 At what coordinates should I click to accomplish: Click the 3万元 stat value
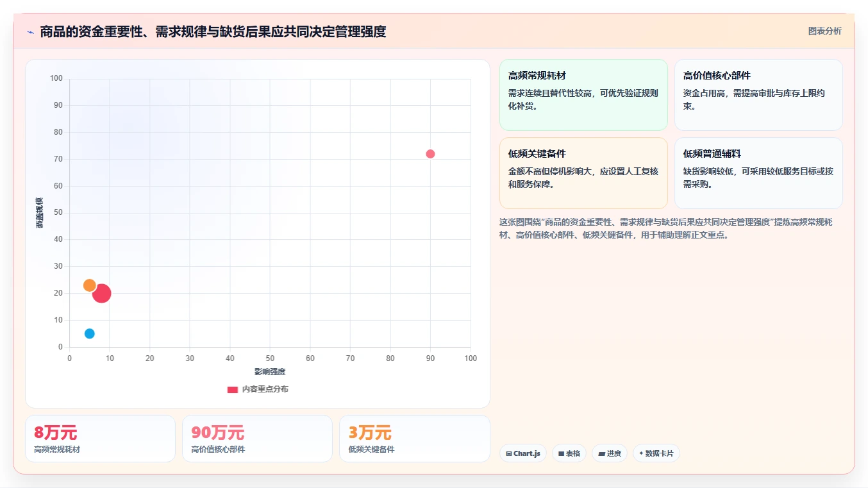[370, 433]
